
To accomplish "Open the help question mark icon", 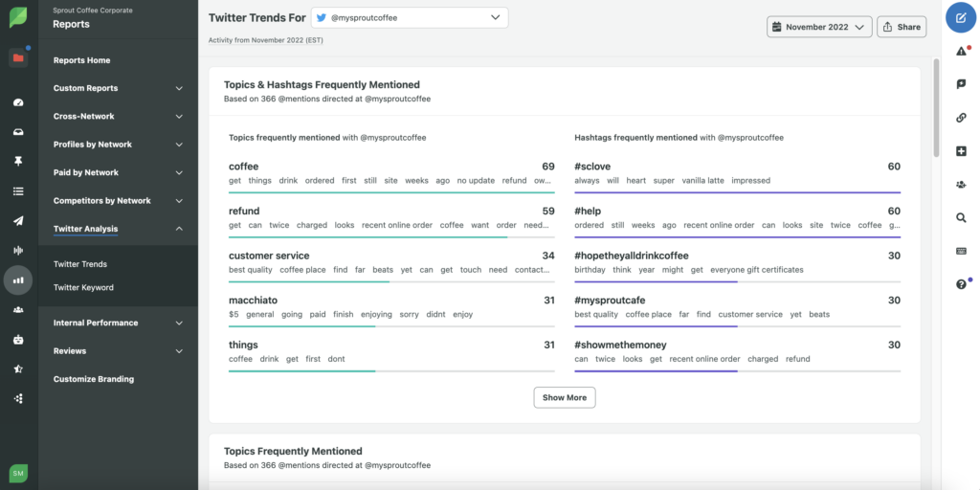I will (x=961, y=284).
